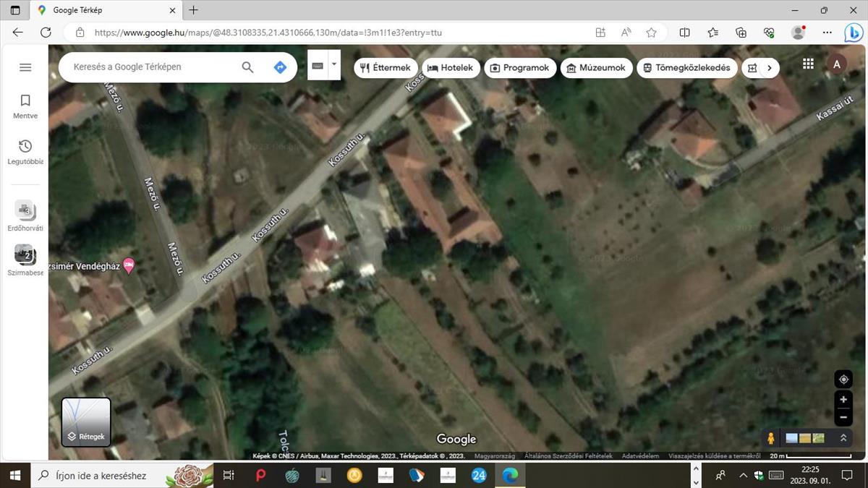Click the search magnifier icon
The image size is (868, 488).
point(247,67)
